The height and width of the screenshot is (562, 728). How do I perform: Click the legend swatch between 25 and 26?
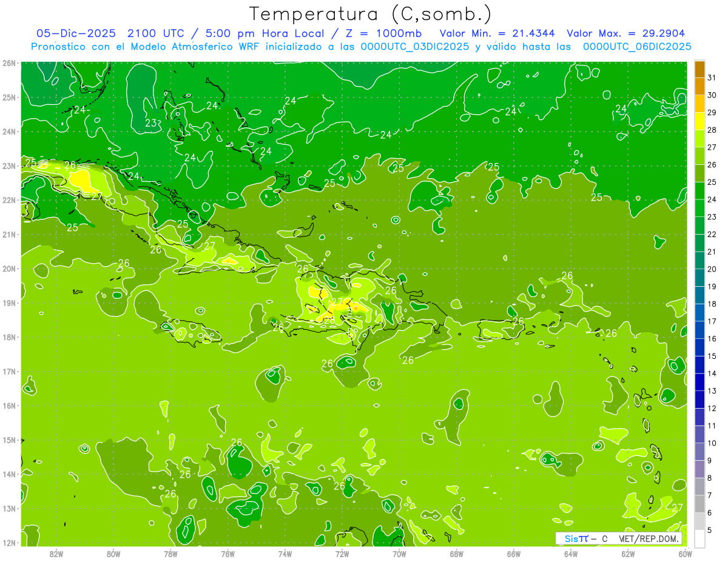click(x=699, y=173)
